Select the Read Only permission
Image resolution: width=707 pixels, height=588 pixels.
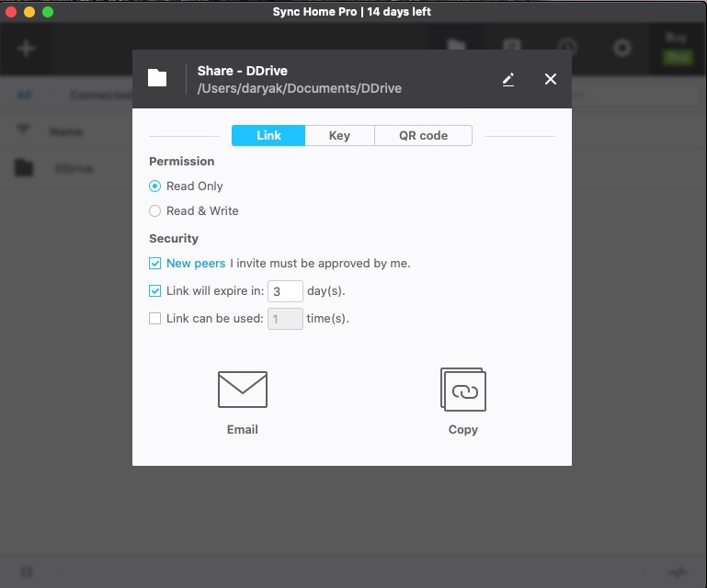coord(154,187)
